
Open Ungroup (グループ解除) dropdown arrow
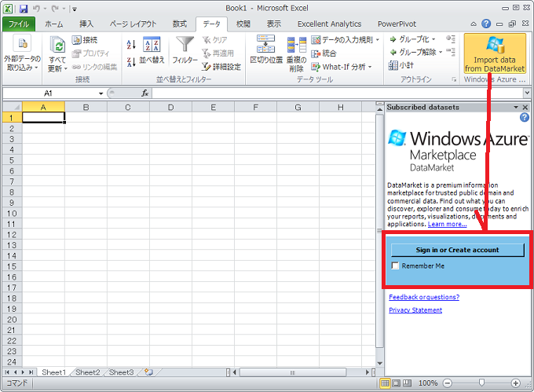(x=441, y=52)
